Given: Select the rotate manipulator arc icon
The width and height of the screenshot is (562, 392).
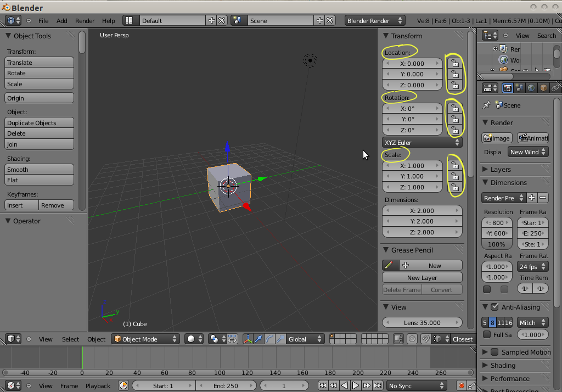Looking at the screenshot, I should coord(269,339).
